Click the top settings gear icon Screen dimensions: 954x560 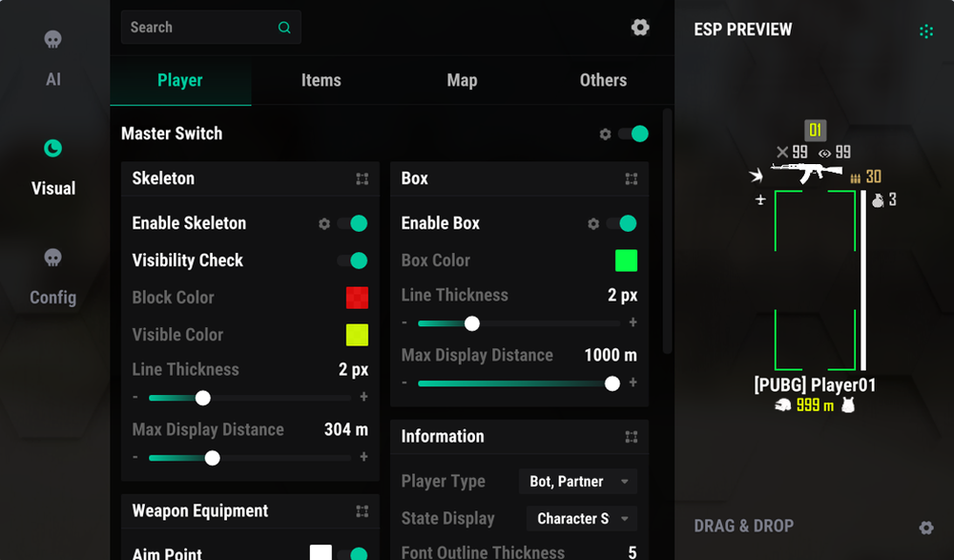(x=640, y=28)
